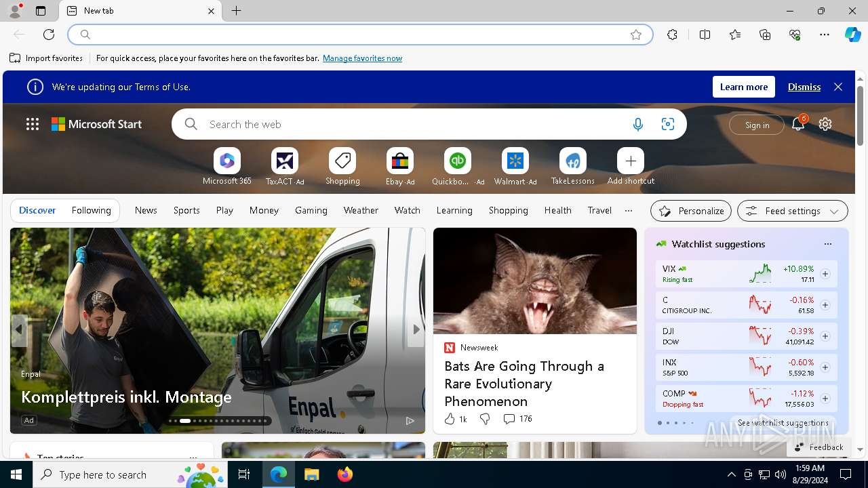Viewport: 868px width, 488px height.
Task: Open the Favorites list icon
Action: (x=735, y=35)
